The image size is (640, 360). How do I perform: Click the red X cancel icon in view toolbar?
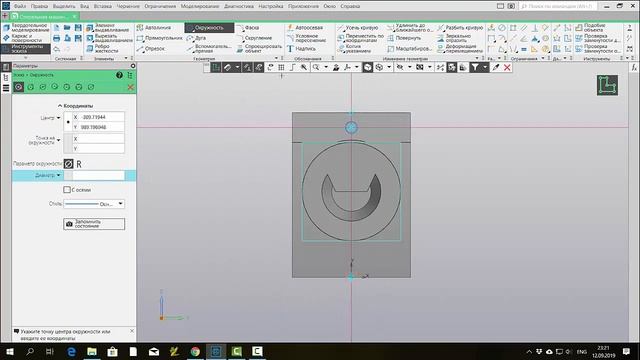(507, 67)
